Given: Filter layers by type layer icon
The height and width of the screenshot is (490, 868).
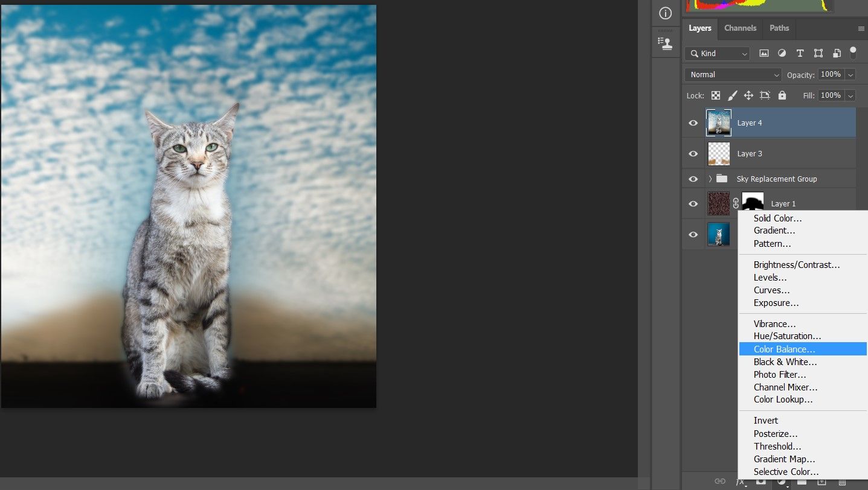Looking at the screenshot, I should point(800,53).
